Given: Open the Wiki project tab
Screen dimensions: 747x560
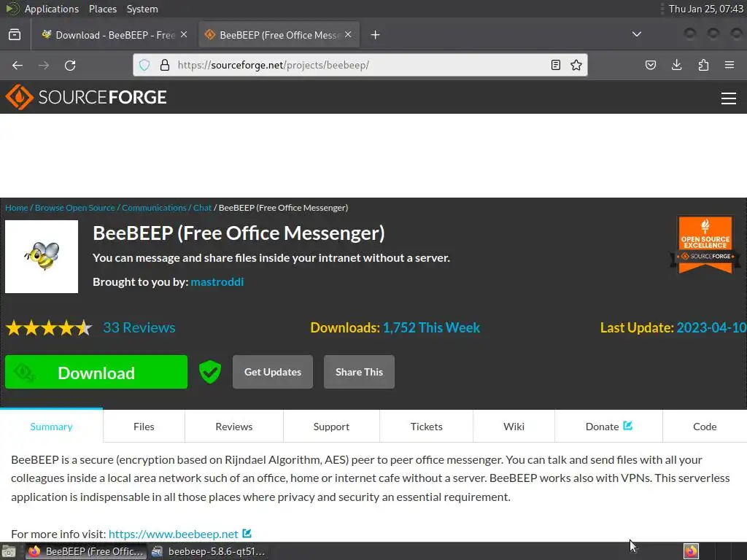Looking at the screenshot, I should point(514,427).
